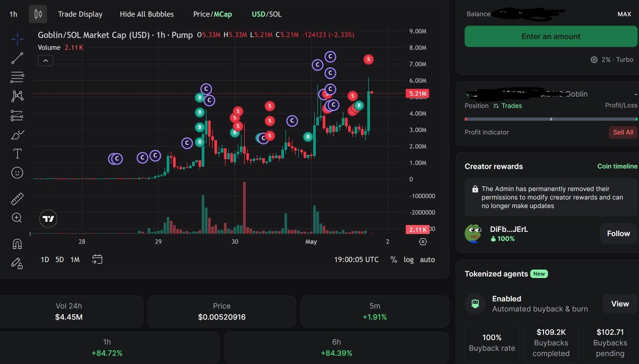Click the DiFb...JErL creator name
This screenshot has height=364, width=639.
tap(509, 229)
